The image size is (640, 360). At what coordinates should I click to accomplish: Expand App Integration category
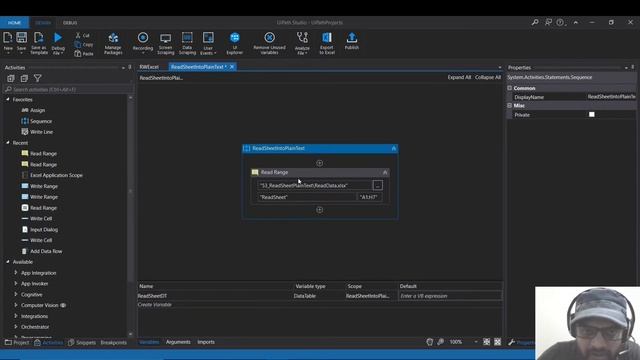16,273
